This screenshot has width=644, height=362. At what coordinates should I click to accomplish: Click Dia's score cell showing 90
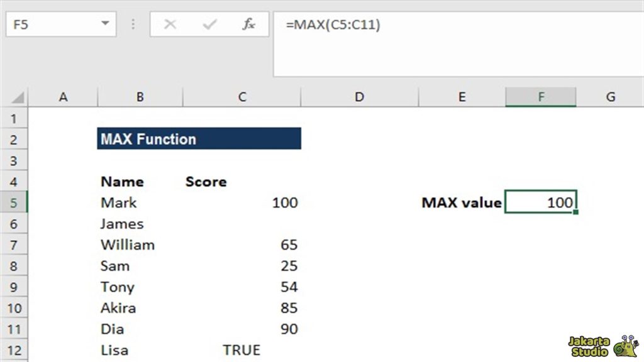coord(242,329)
